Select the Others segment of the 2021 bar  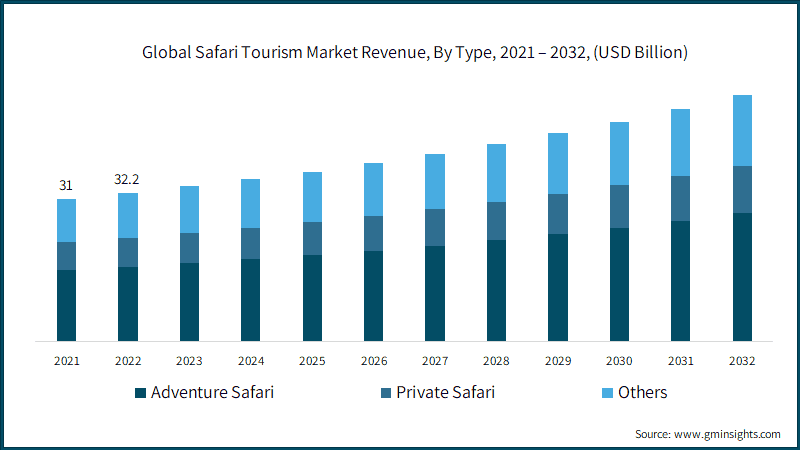[x=66, y=221]
